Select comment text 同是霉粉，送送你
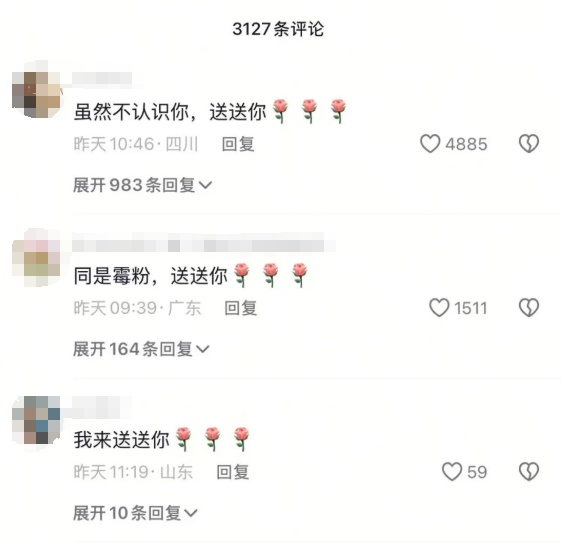Viewport: 562px width, 549px height. click(x=151, y=276)
